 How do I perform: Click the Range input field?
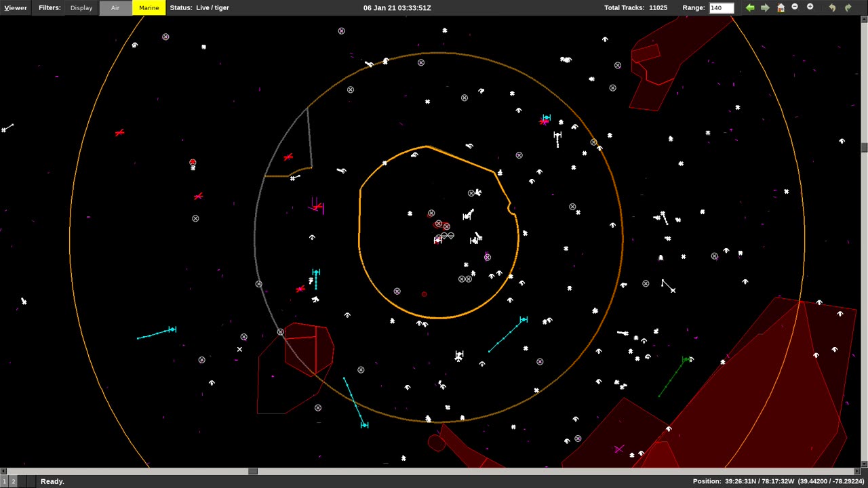coord(721,7)
